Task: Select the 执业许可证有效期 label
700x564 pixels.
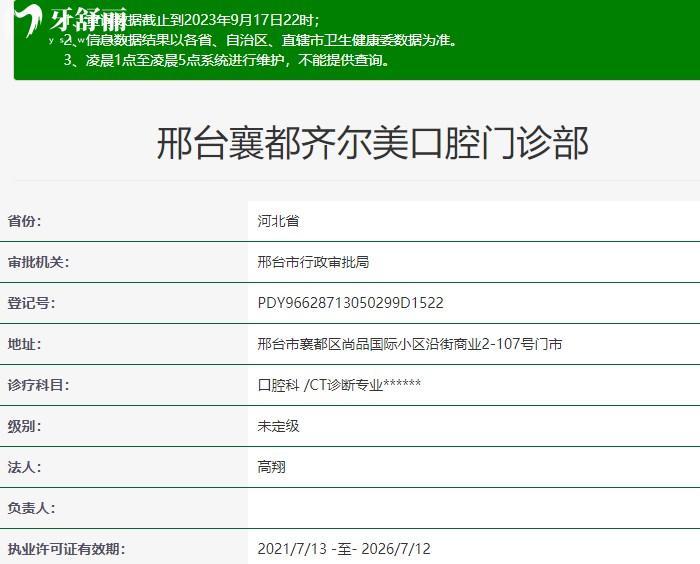Action: [x=66, y=549]
